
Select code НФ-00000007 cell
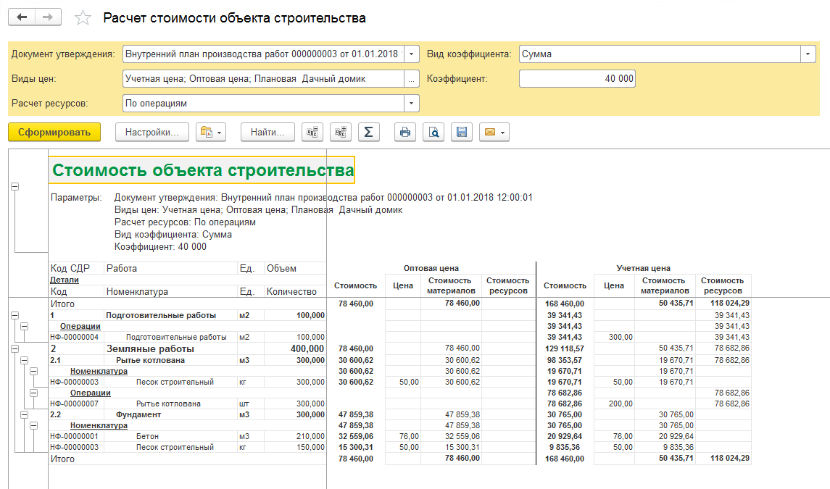[75, 404]
